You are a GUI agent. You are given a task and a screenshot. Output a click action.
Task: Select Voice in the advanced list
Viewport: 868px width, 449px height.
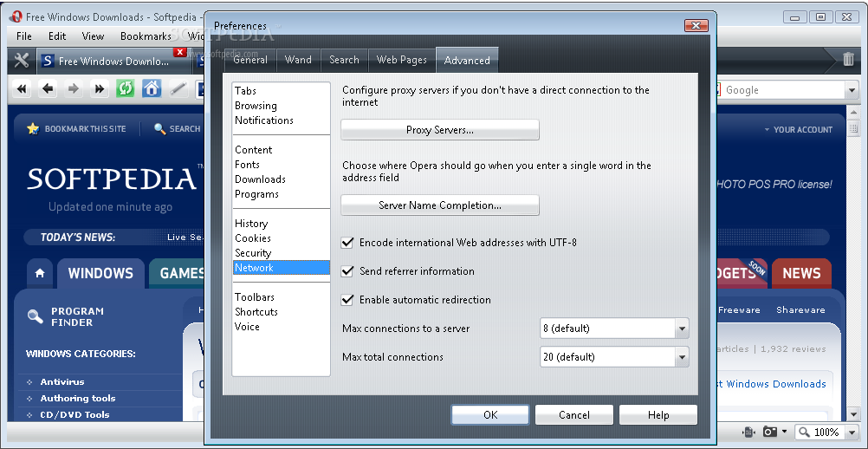282,327
